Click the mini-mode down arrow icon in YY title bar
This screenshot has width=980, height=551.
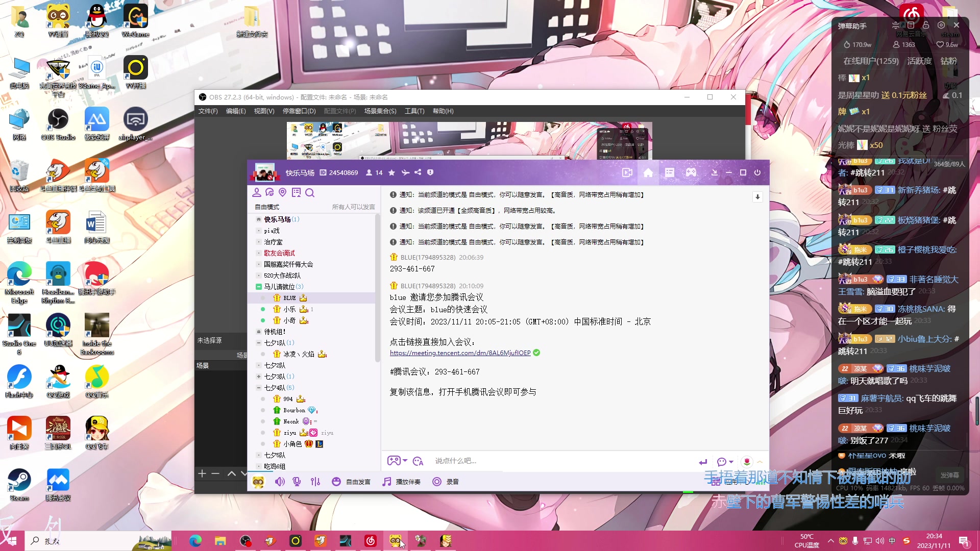point(715,173)
